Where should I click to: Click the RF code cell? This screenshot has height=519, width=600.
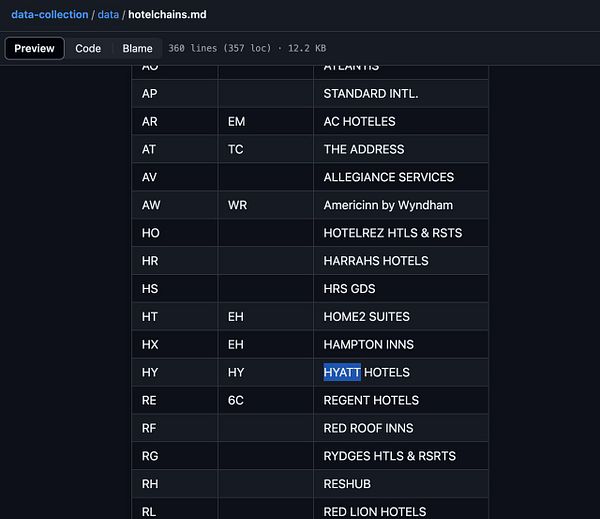[x=175, y=428]
